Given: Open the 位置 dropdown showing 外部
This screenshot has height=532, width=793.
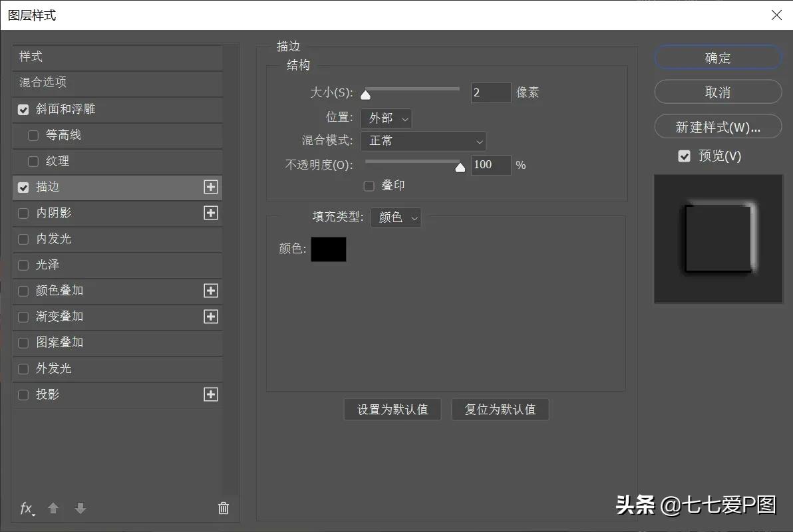Looking at the screenshot, I should 386,118.
